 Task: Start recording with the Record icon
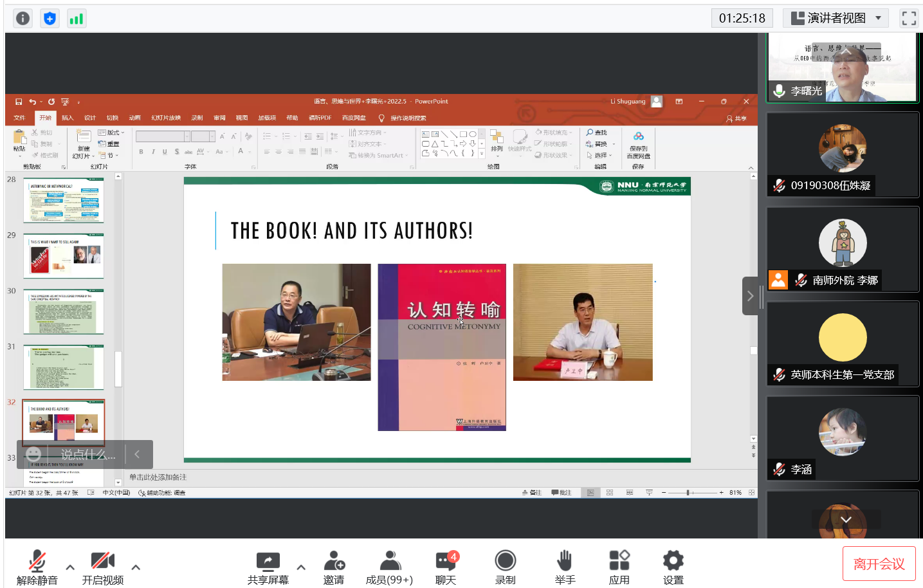(x=505, y=561)
